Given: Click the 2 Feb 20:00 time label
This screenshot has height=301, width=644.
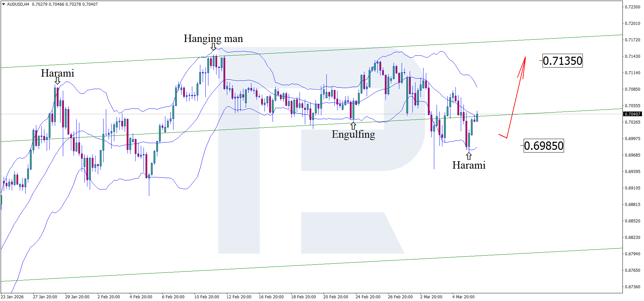Looking at the screenshot, I should point(109,297).
